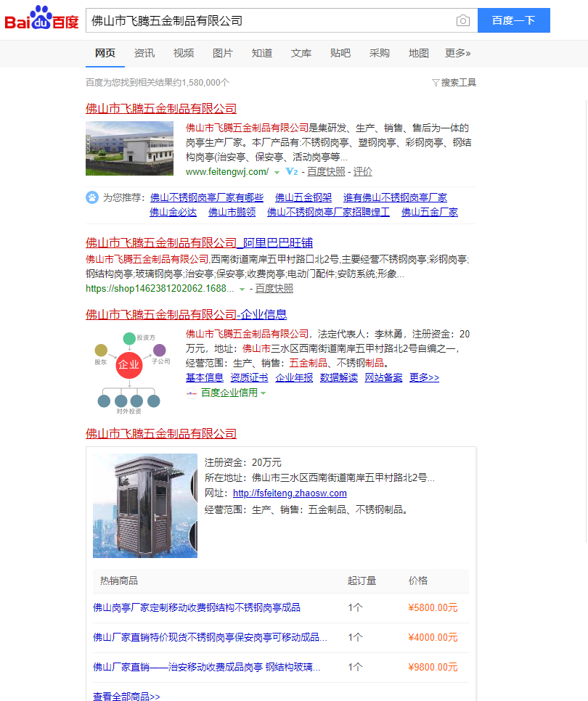
Task: Open http://fsfeiteng.zhaosw.com link
Action: pyautogui.click(x=290, y=493)
